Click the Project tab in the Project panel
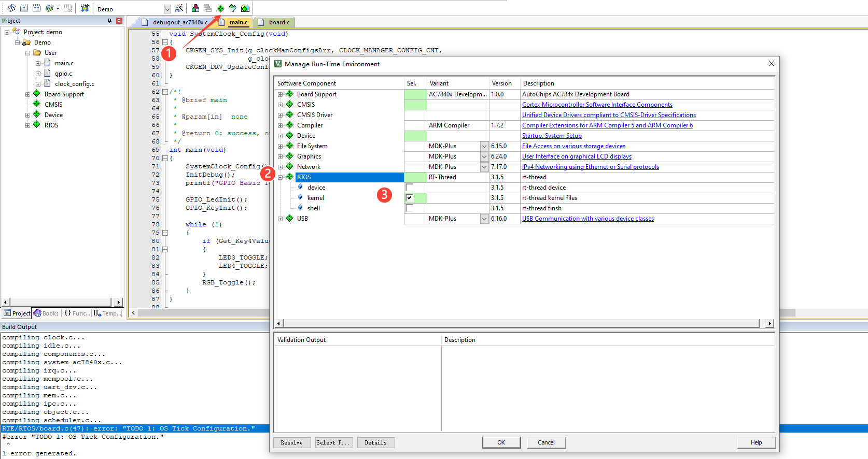 (x=17, y=313)
